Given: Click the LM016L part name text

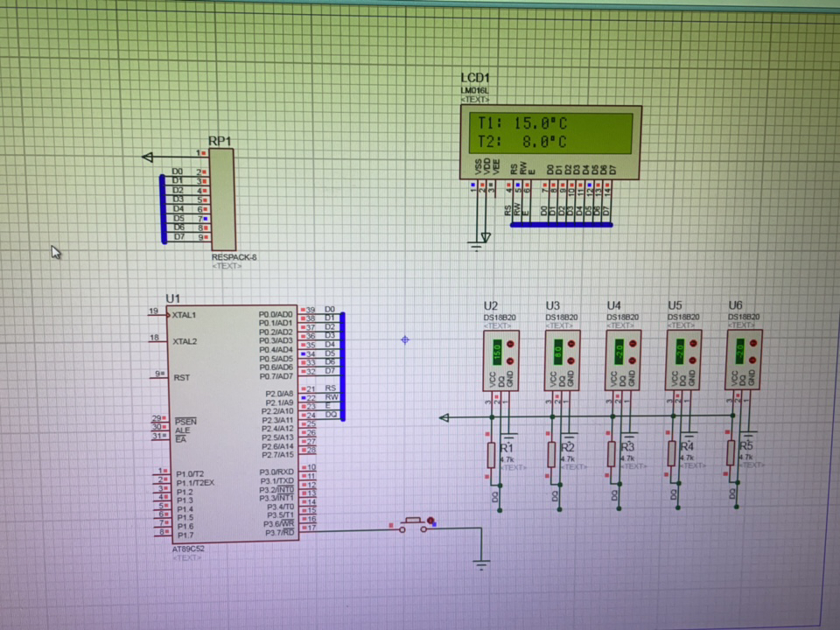Looking at the screenshot, I should click(x=474, y=90).
